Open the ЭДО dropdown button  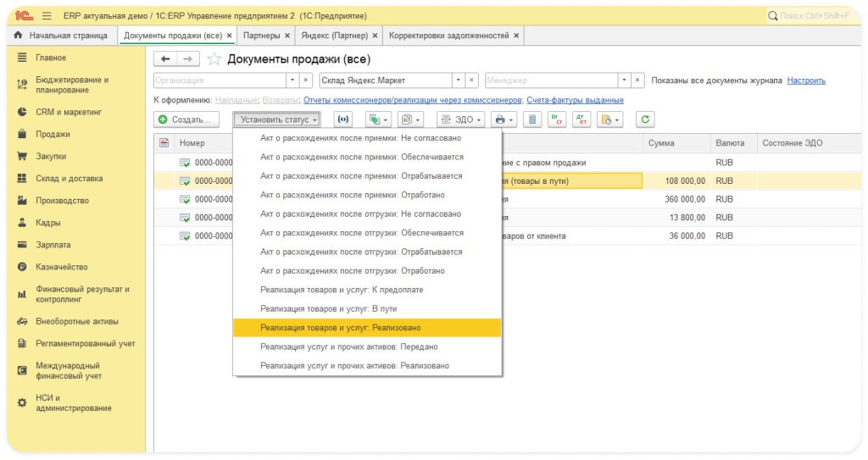click(461, 120)
